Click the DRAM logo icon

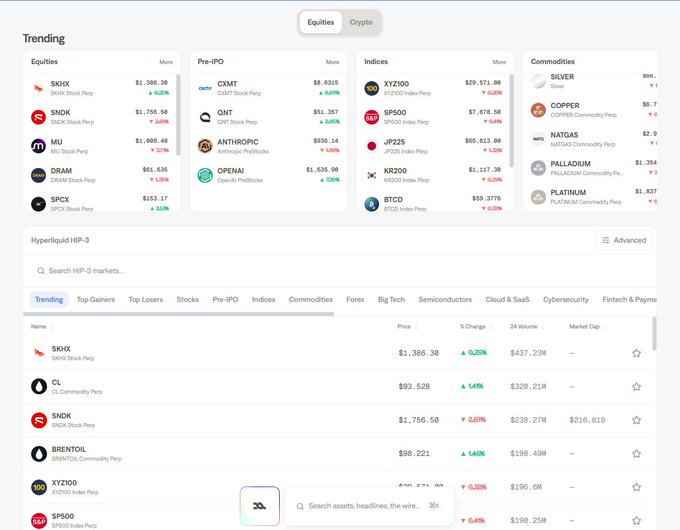pyautogui.click(x=39, y=175)
